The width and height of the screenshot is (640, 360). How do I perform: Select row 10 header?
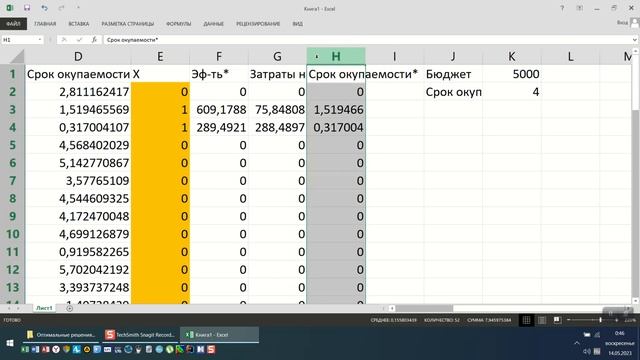[x=12, y=234]
